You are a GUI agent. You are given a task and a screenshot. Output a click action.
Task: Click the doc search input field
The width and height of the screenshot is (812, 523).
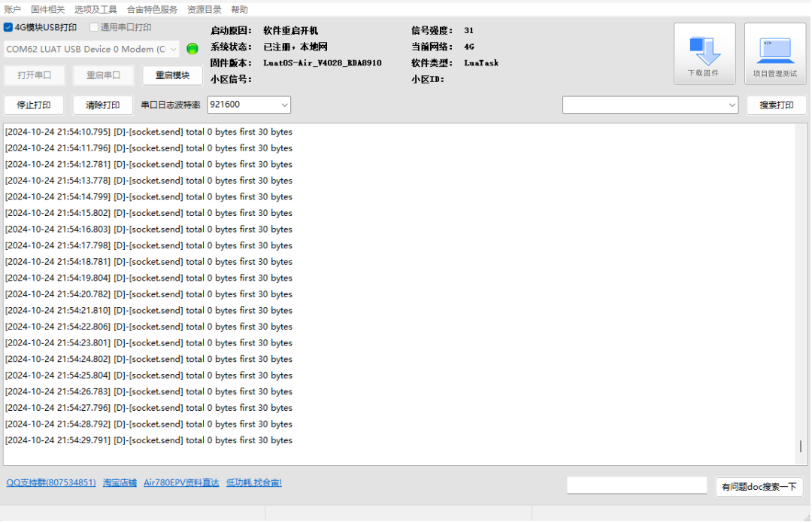[637, 485]
